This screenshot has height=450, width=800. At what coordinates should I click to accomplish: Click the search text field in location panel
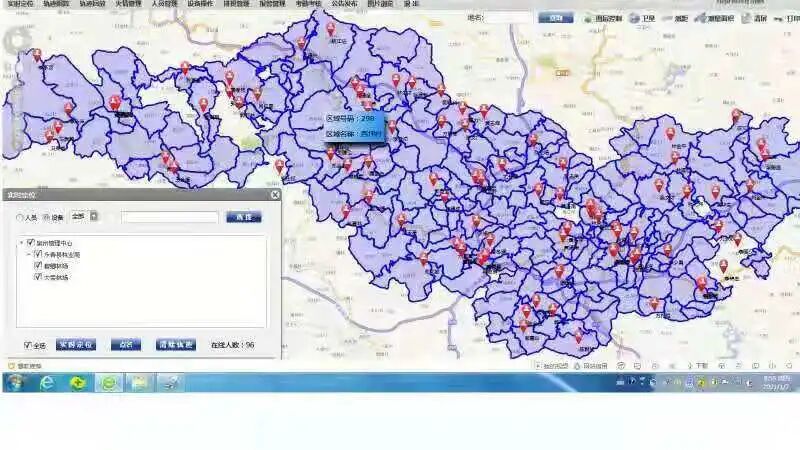pos(169,217)
